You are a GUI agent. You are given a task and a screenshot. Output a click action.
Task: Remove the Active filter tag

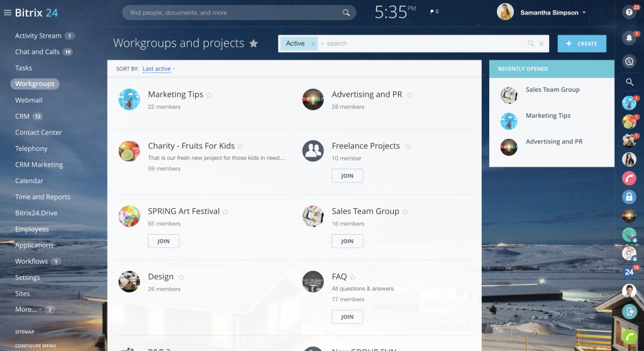click(x=313, y=44)
